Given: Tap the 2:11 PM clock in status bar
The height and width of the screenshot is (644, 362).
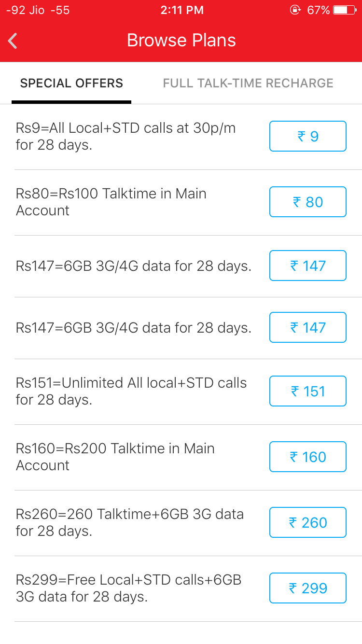Looking at the screenshot, I should [x=181, y=10].
